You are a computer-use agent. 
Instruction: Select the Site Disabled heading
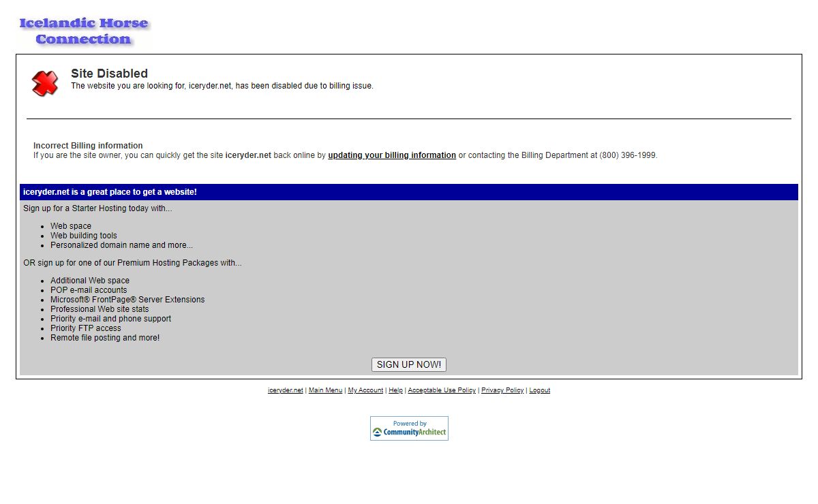(109, 73)
